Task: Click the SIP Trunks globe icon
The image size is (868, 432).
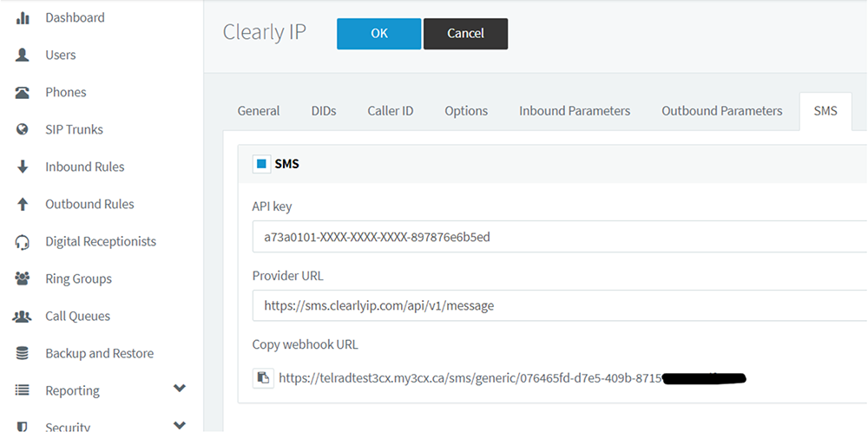Action: coord(23,129)
